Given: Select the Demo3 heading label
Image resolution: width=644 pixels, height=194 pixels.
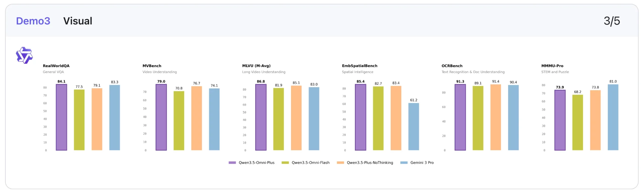Looking at the screenshot, I should click(x=33, y=21).
